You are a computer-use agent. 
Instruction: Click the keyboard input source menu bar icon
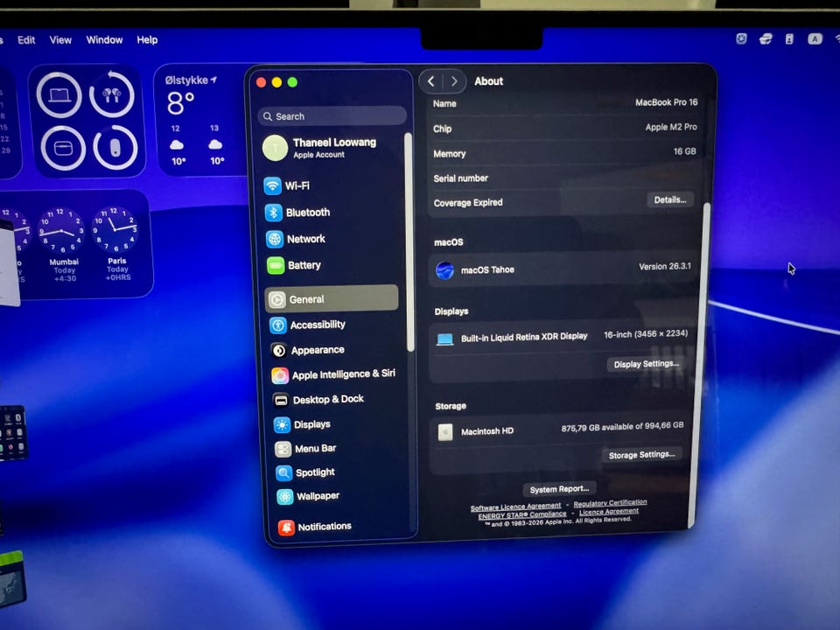815,38
